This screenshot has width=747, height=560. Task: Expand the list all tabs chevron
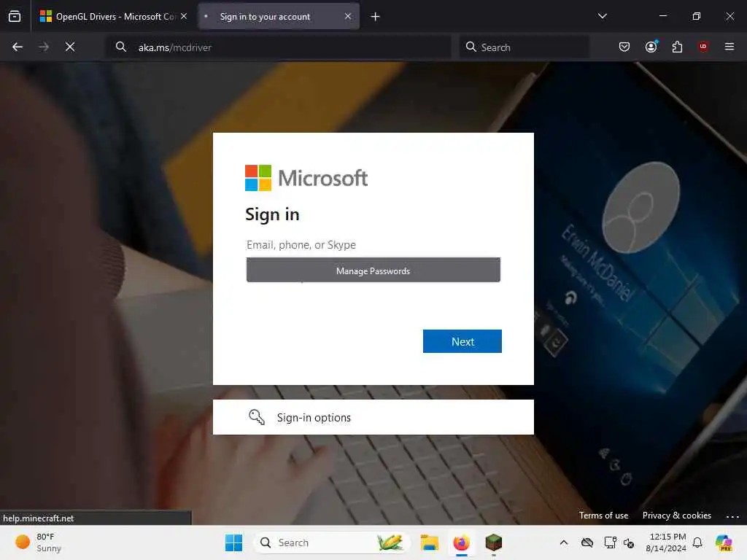tap(602, 16)
